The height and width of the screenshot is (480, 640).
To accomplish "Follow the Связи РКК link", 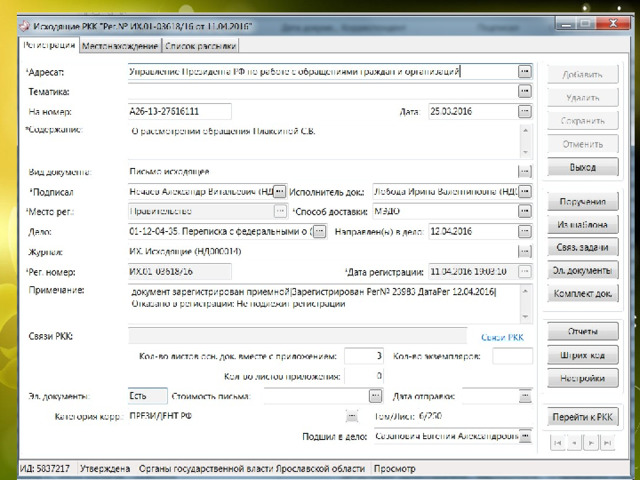I will 502,337.
